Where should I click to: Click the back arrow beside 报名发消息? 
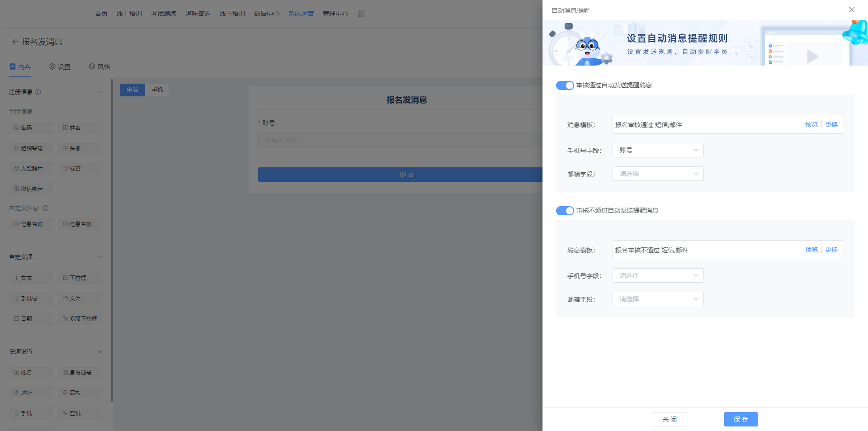tap(15, 42)
